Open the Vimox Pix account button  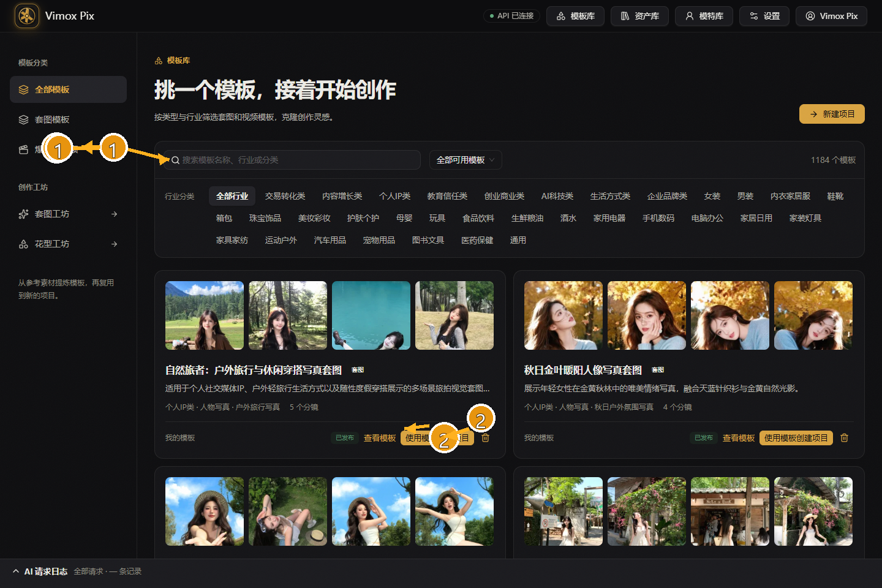[831, 16]
